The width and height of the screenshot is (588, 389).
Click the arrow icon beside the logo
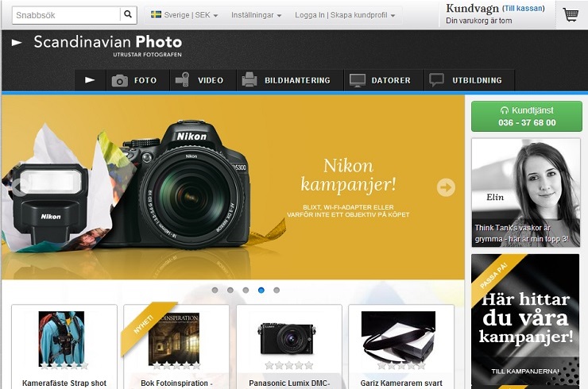[17, 42]
